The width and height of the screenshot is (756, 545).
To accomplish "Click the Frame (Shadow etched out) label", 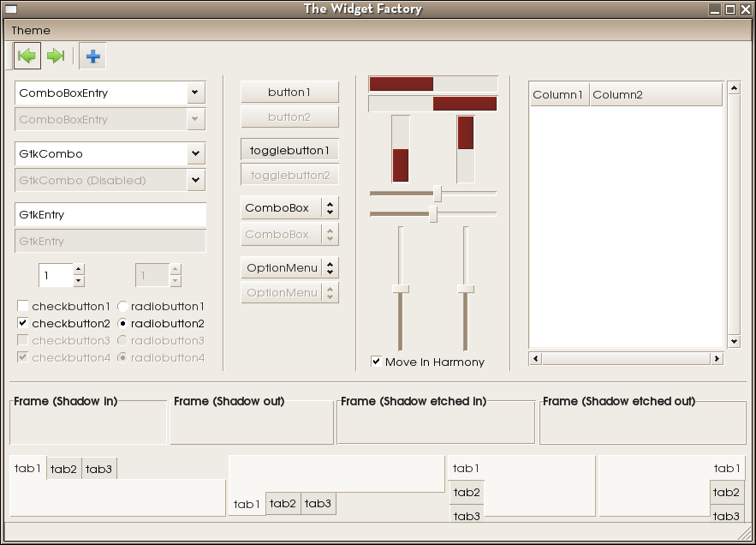I will coord(619,401).
